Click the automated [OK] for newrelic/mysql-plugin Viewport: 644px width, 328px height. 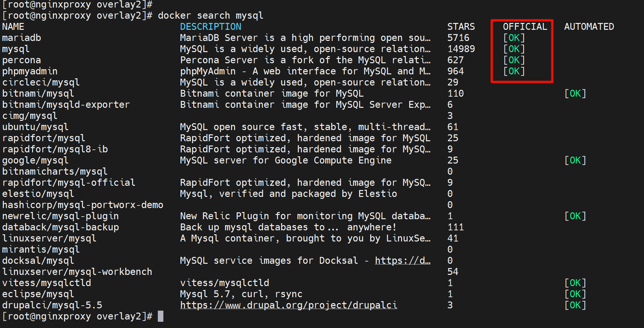point(575,216)
